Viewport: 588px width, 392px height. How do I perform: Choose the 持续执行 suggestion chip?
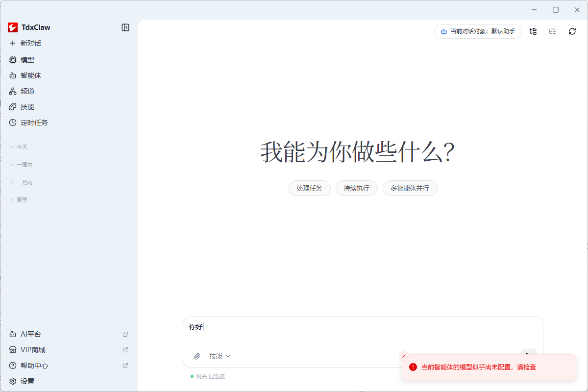(x=357, y=188)
